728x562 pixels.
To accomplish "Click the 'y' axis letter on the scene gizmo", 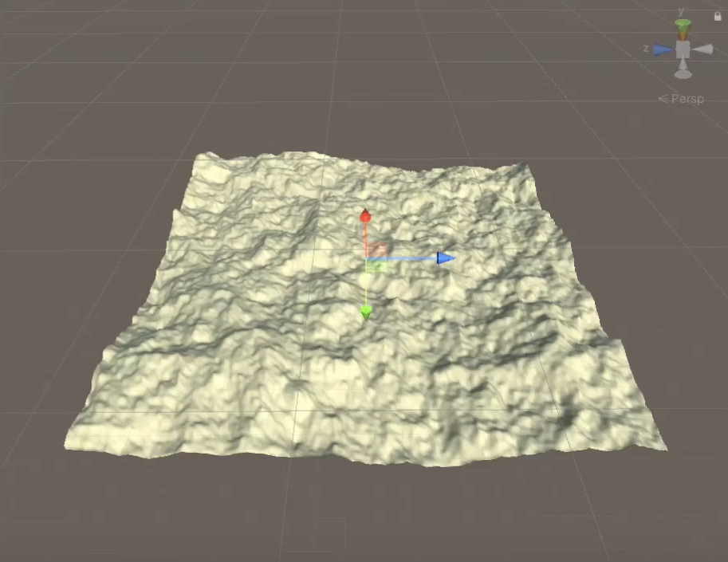I will pyautogui.click(x=681, y=11).
